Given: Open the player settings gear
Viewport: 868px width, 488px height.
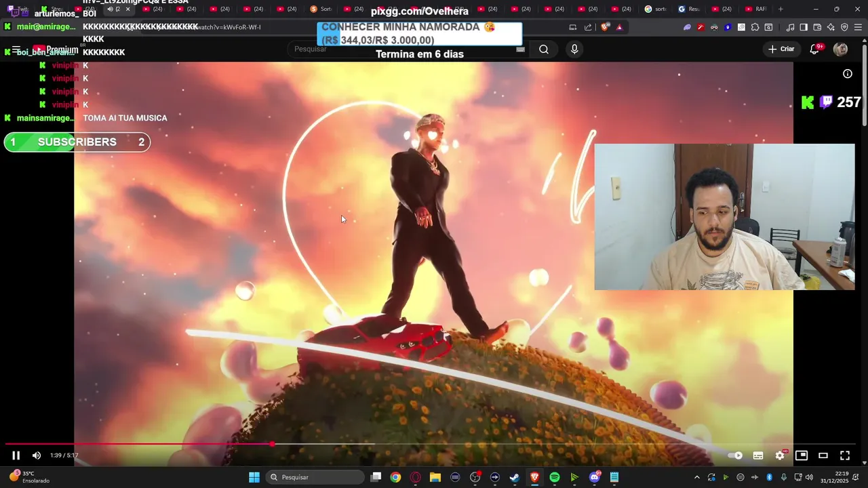Looking at the screenshot, I should tap(780, 455).
